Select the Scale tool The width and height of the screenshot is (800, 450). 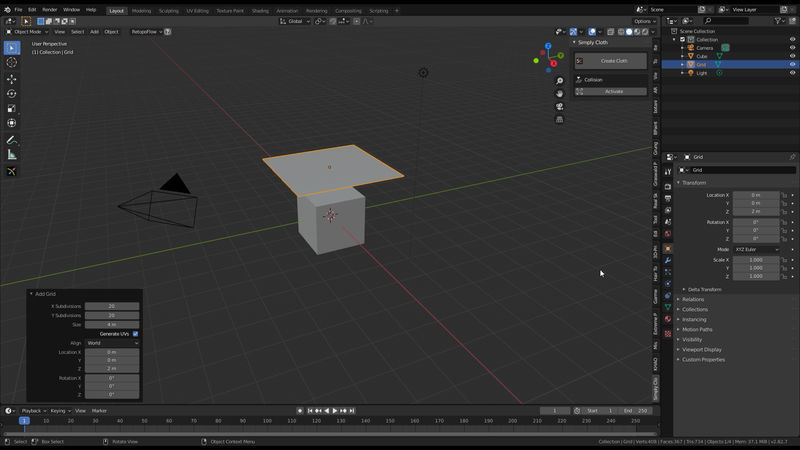12,109
